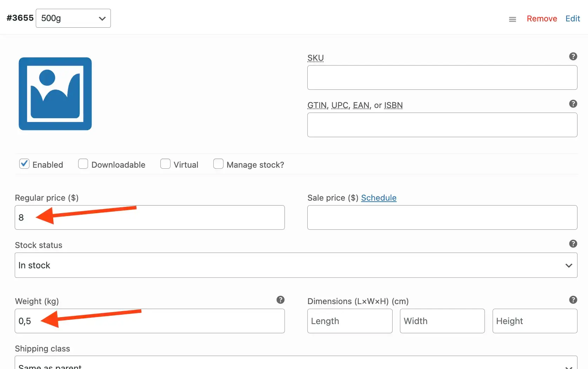Image resolution: width=588 pixels, height=369 pixels.
Task: Open the 500g variation attribute dropdown
Action: tap(73, 18)
